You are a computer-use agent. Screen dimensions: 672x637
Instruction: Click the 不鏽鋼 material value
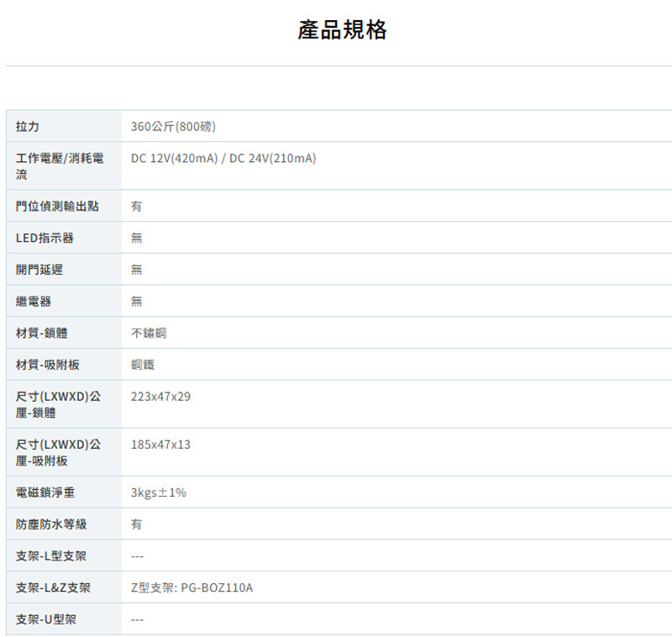[x=149, y=333]
